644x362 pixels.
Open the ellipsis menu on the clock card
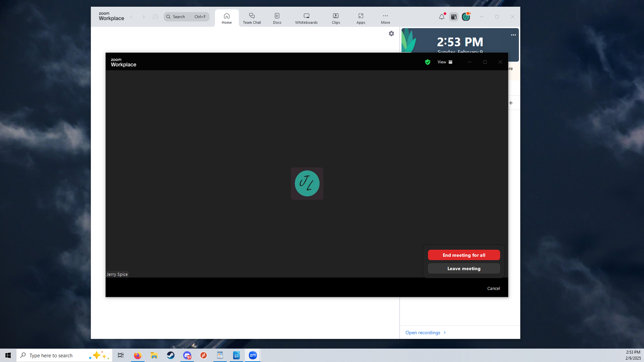pyautogui.click(x=513, y=35)
